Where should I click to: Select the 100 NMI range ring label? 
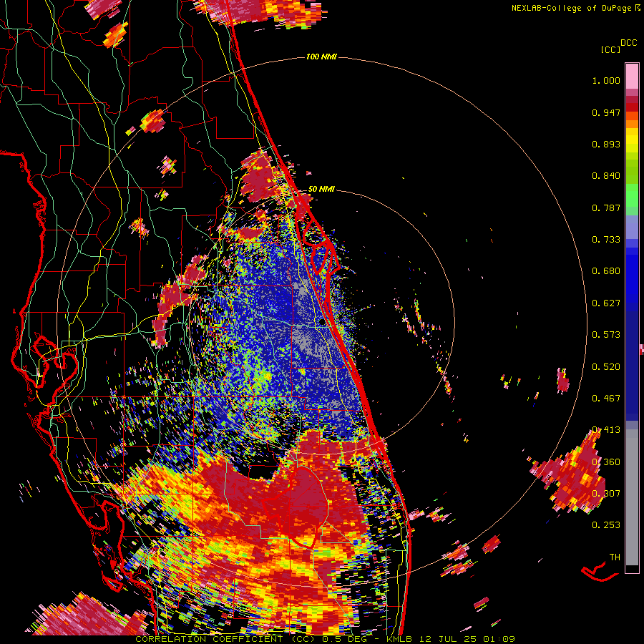pyautogui.click(x=321, y=57)
